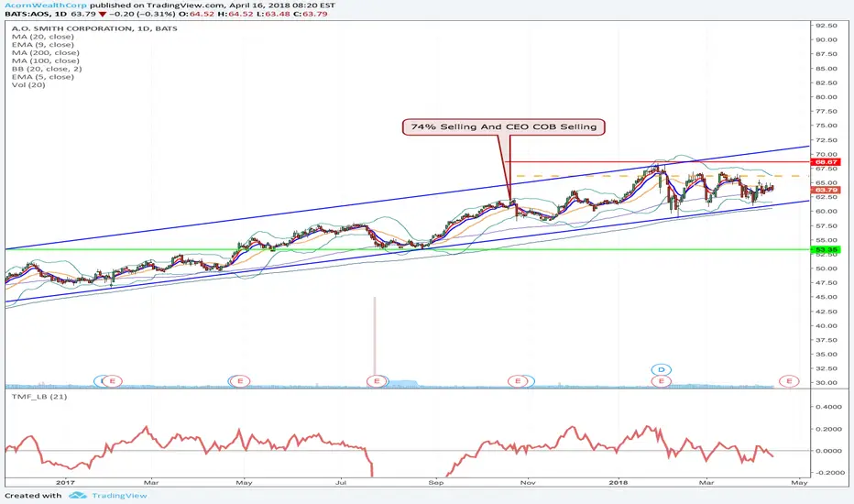Click the first E earnings marker in early 2017
The image size is (854, 504).
coord(112,381)
